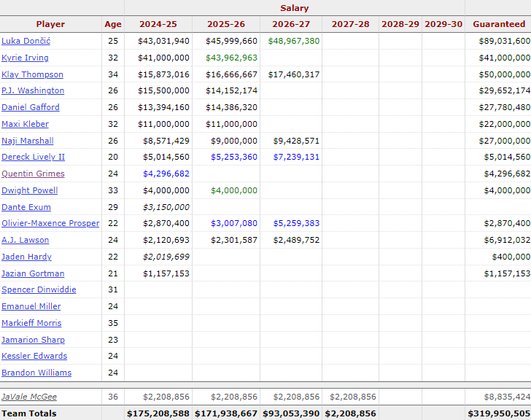This screenshot has width=531, height=420.
Task: Click McGee's $8,835,424 guaranteed value
Action: point(507,397)
